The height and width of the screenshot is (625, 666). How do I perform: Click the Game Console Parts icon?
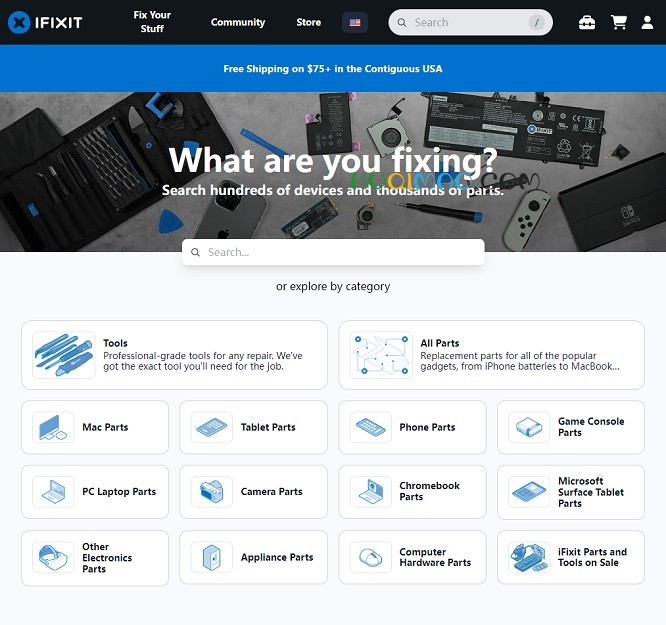[529, 427]
